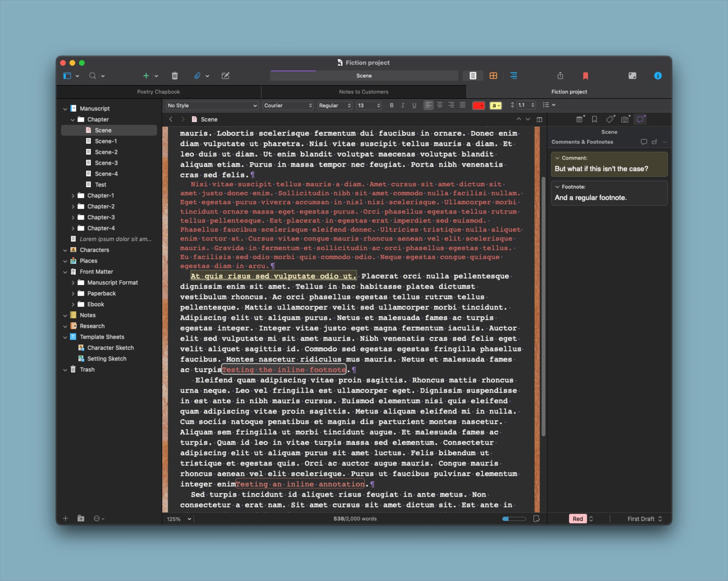The image size is (728, 581).
Task: Open the Snapshots inspector panel
Action: tap(625, 119)
